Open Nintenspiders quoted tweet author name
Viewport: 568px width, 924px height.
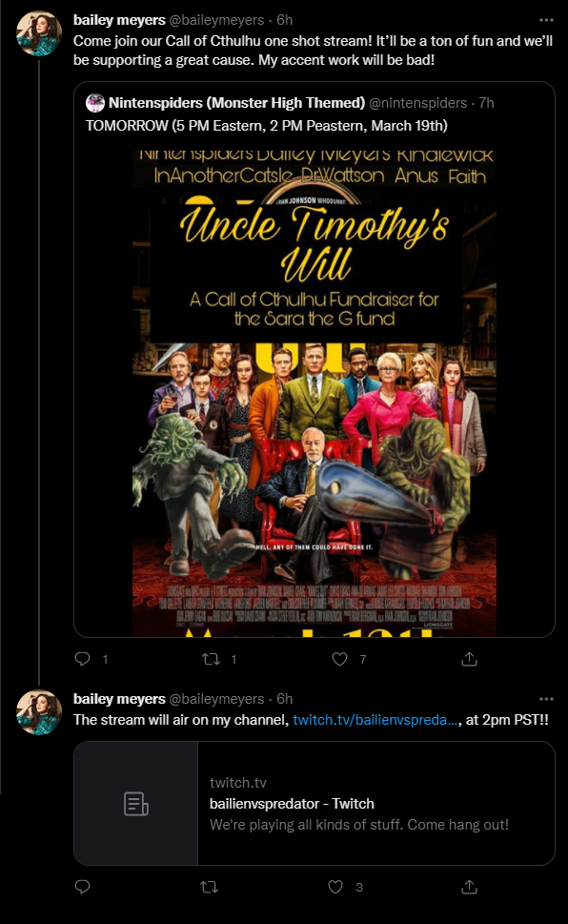point(237,103)
